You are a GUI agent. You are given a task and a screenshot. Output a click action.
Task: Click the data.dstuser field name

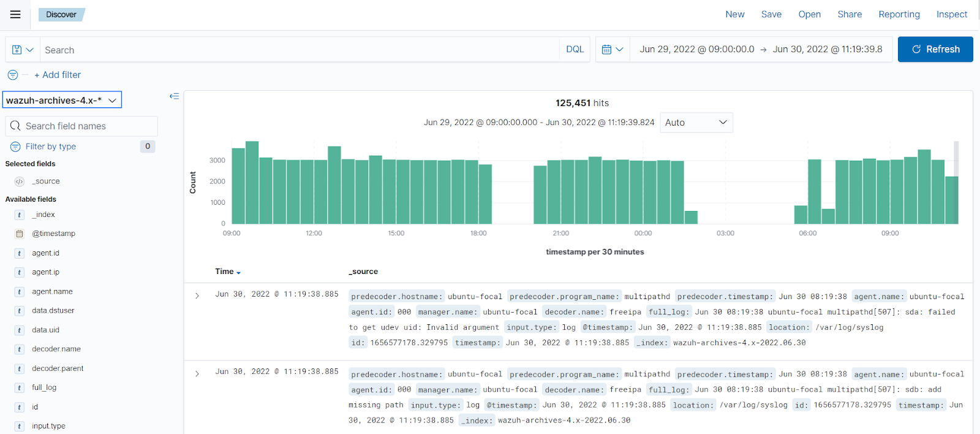click(53, 311)
